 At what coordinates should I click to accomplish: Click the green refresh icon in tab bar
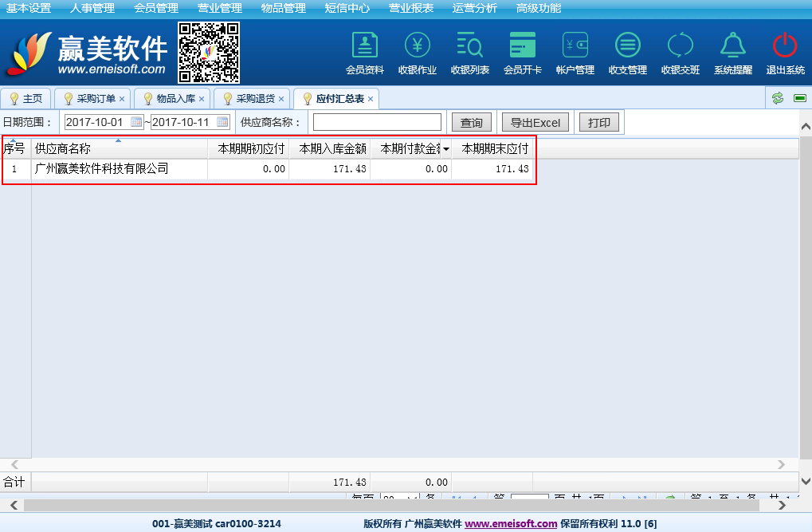(x=778, y=98)
